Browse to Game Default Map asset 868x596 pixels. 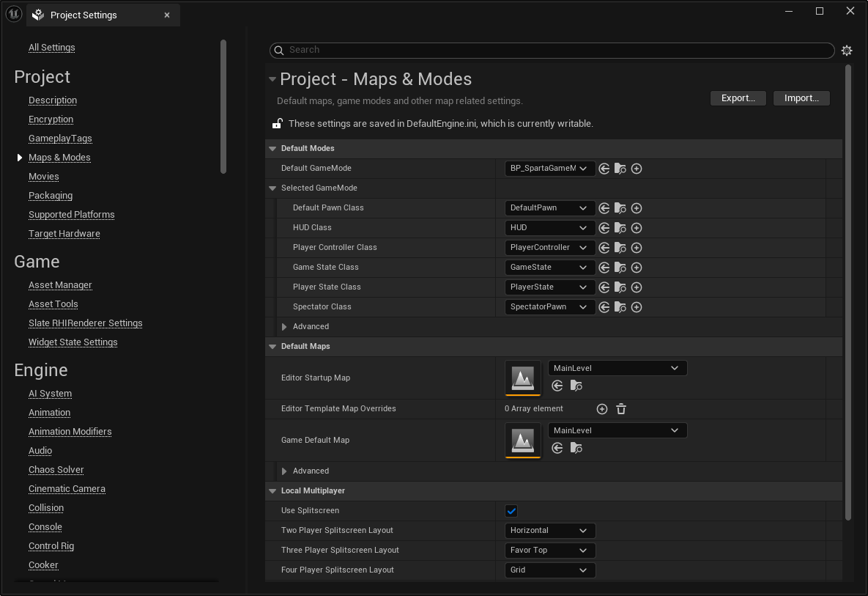pos(576,448)
